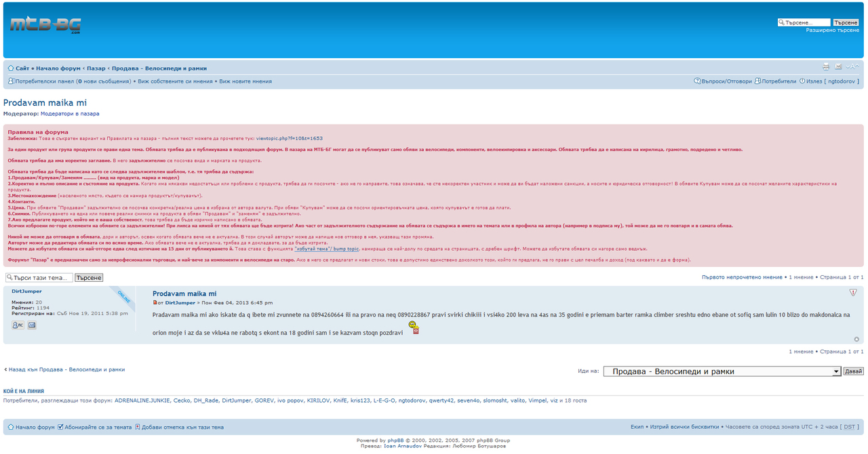Image resolution: width=868 pixels, height=454 pixels.
Task: Click Разширено търсене link
Action: click(832, 30)
